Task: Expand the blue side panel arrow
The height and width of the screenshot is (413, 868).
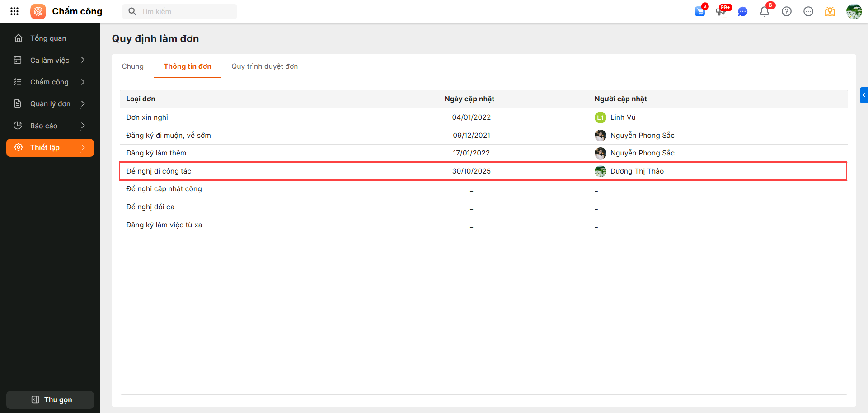Action: [x=864, y=95]
